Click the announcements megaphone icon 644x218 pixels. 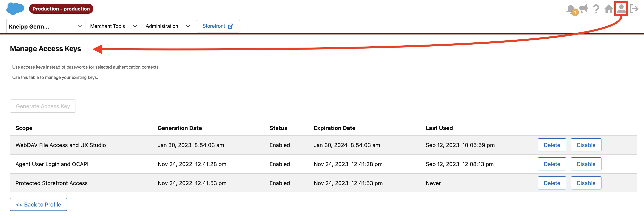[x=583, y=9]
